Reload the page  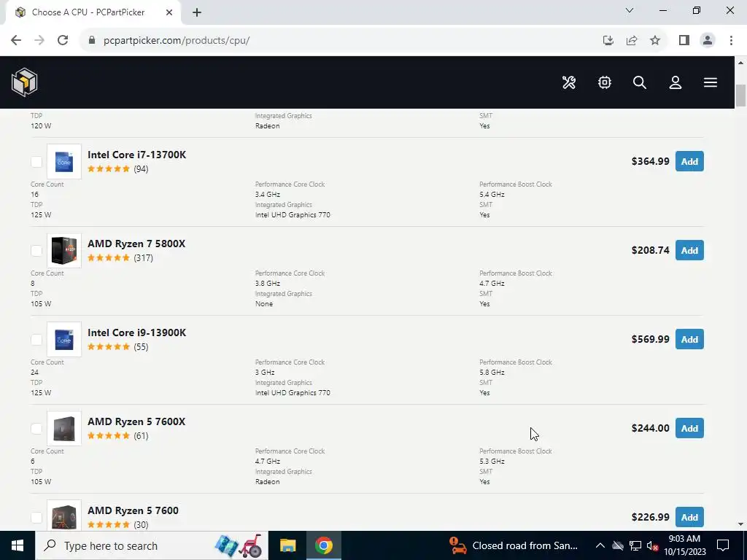point(63,40)
